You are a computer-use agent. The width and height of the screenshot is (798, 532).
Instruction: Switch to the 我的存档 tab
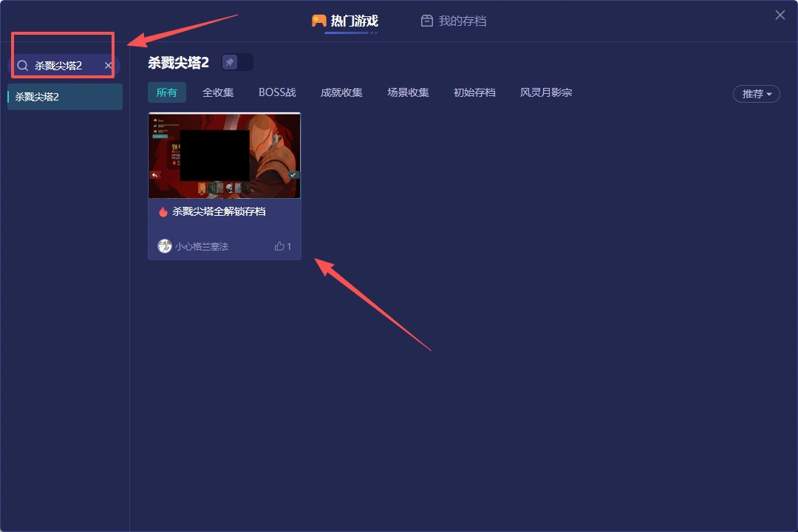[x=454, y=21]
